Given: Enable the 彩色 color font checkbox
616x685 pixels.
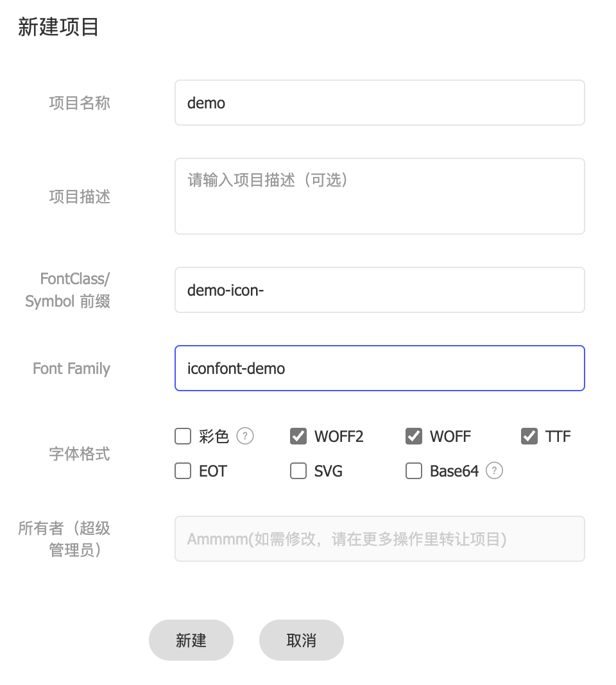Looking at the screenshot, I should coord(183,437).
